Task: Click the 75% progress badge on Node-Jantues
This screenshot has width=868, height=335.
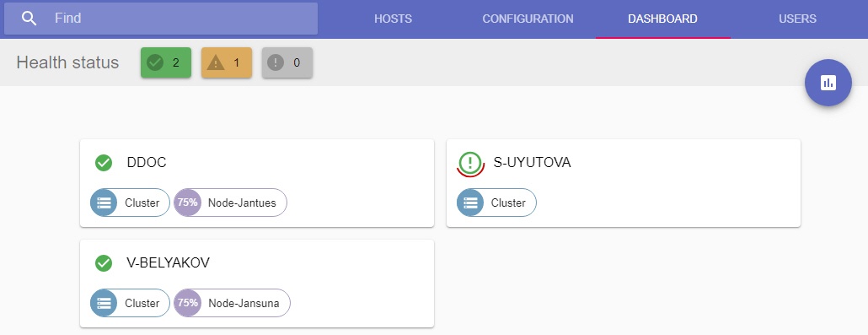Action: coord(188,203)
